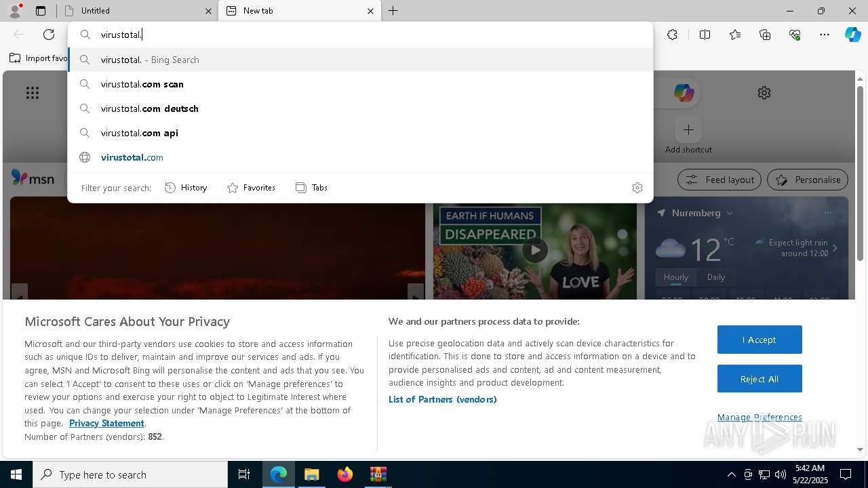Image resolution: width=868 pixels, height=488 pixels.
Task: Open the Collections icon
Action: 765,35
